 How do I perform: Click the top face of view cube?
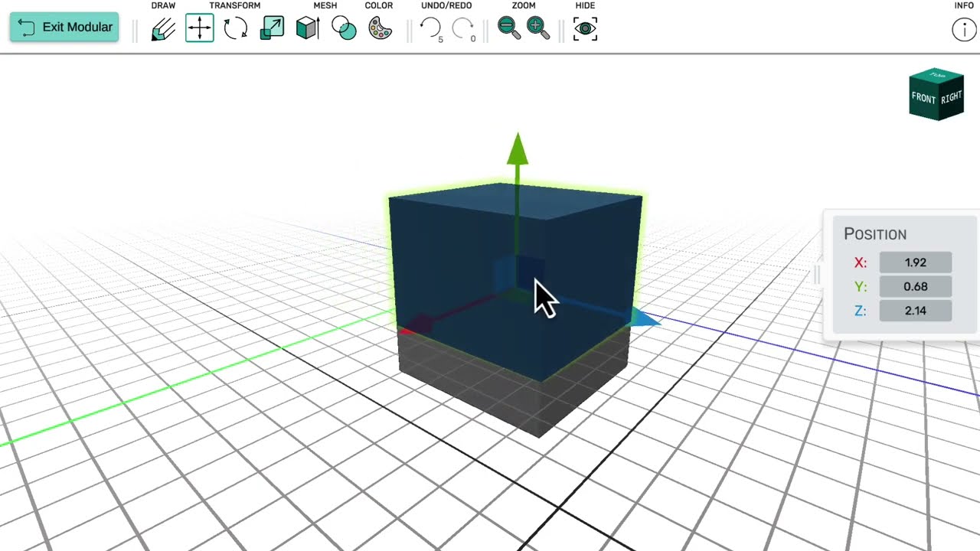coord(937,75)
